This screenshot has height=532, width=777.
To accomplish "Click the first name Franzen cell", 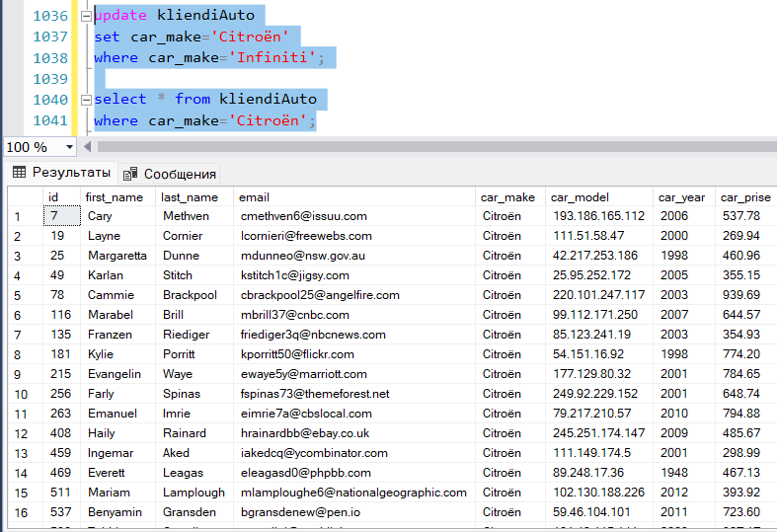I will click(117, 335).
